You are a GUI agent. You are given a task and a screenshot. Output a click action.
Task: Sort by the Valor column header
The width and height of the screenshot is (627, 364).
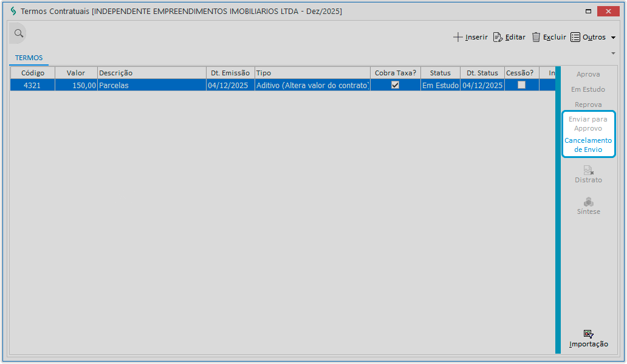76,73
